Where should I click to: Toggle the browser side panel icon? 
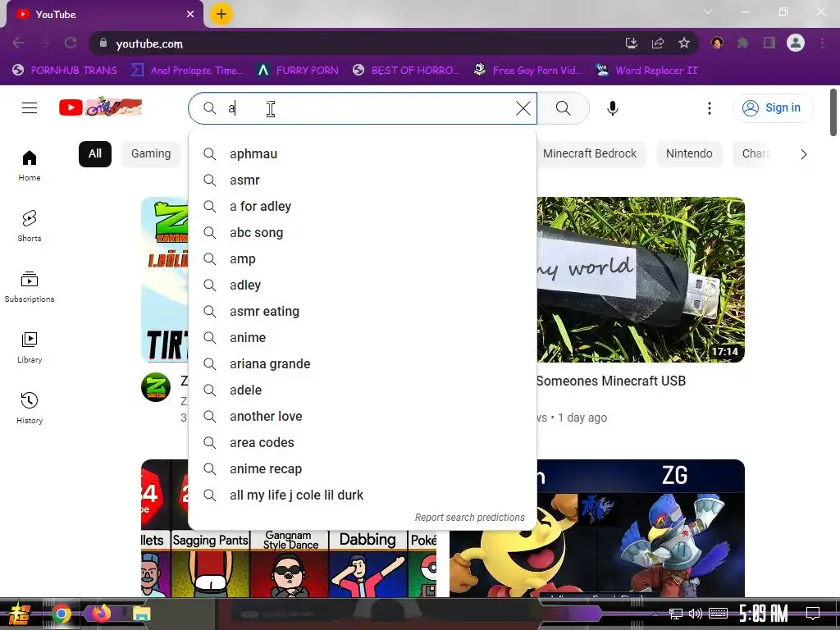[x=769, y=43]
